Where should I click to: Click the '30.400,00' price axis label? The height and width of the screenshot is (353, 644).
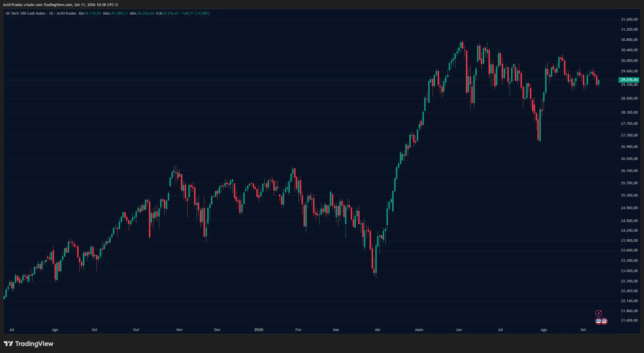pyautogui.click(x=629, y=50)
